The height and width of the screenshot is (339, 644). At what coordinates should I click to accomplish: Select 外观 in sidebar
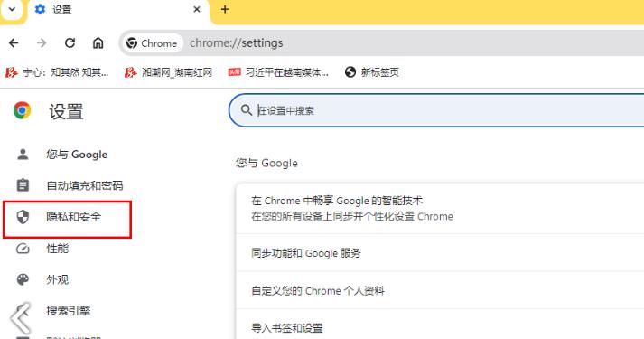click(x=58, y=280)
